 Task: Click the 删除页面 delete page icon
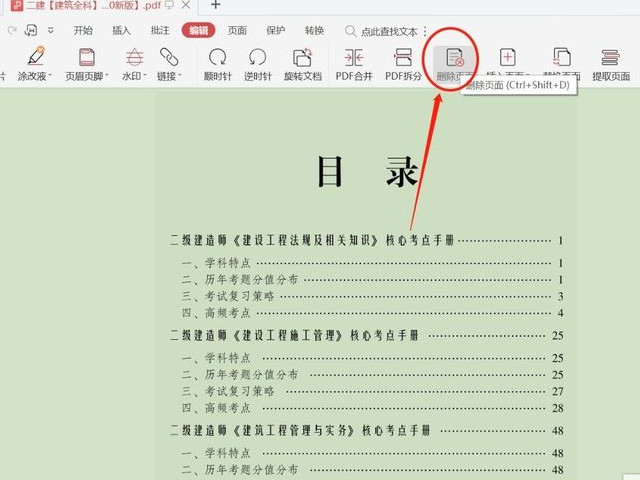454,58
